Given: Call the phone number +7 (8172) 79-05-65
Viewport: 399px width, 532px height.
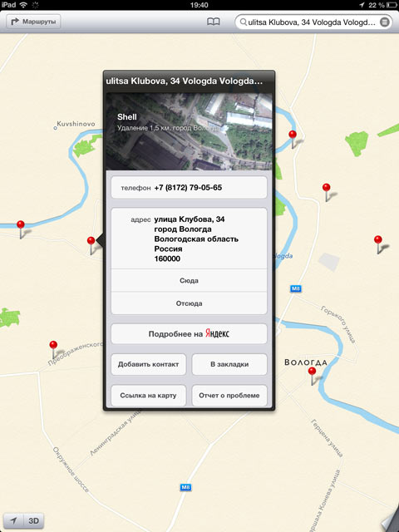Looking at the screenshot, I should [x=189, y=187].
